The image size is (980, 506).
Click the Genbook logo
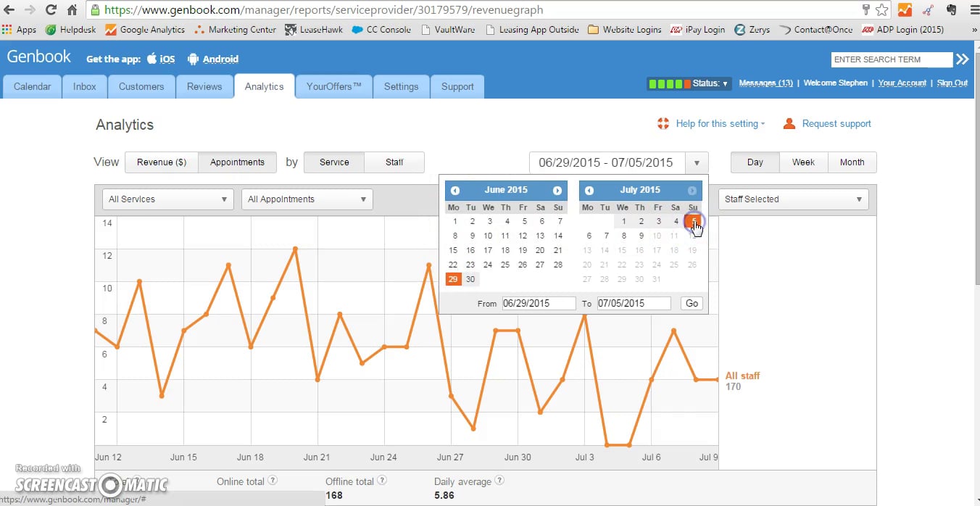(x=39, y=57)
